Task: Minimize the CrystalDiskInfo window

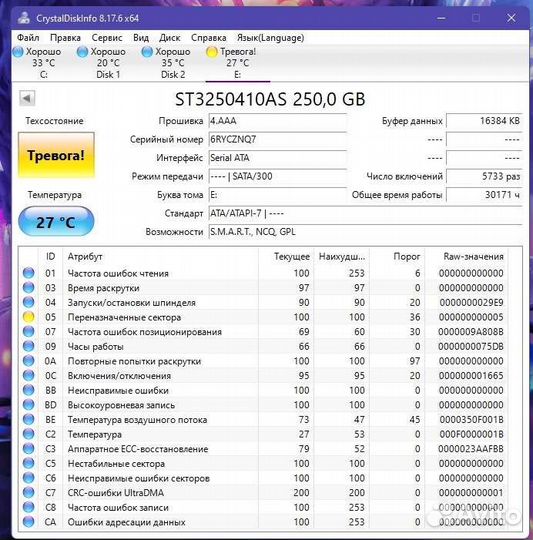Action: click(x=441, y=18)
